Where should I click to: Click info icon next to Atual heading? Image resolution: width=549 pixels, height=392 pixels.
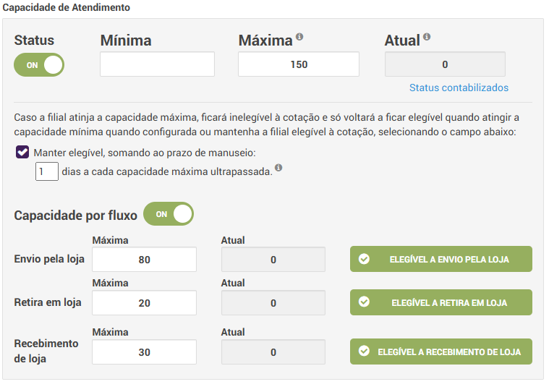427,37
